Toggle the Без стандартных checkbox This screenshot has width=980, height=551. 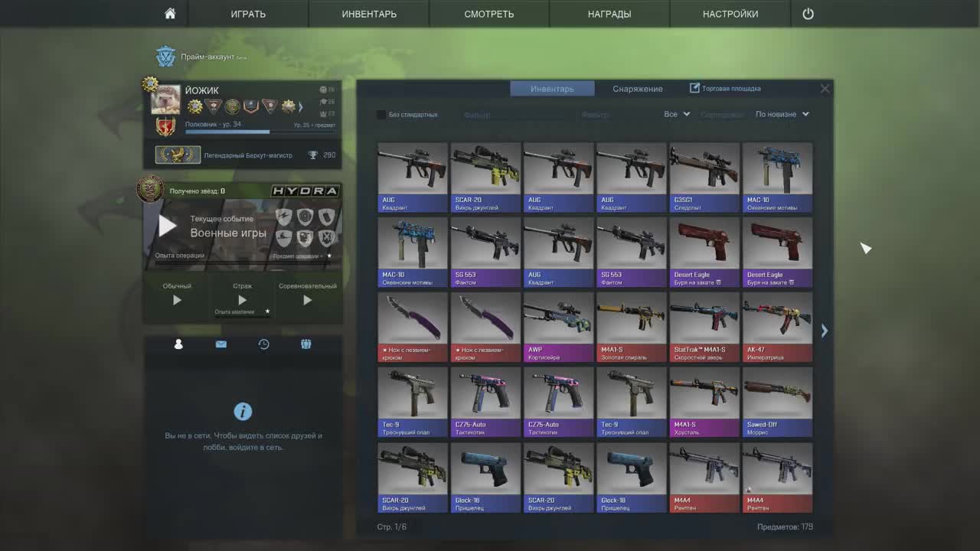pos(381,115)
